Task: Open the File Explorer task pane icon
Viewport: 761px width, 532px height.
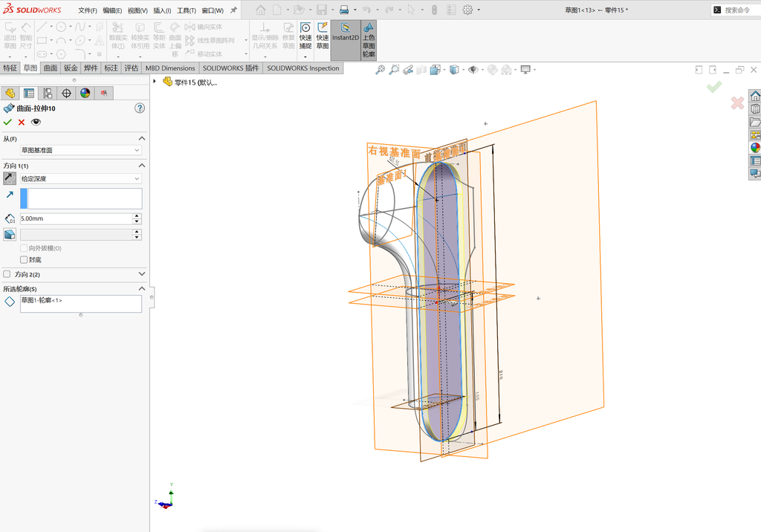Action: (x=755, y=122)
